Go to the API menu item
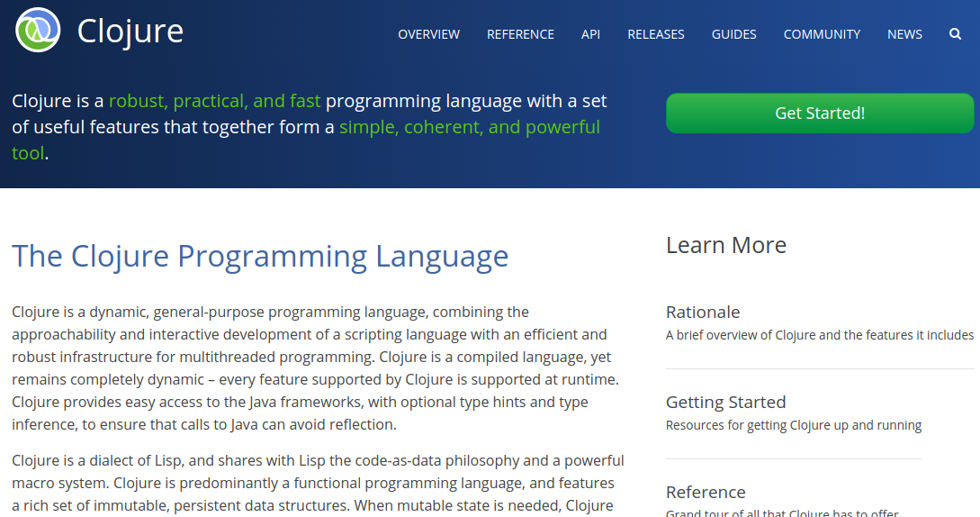 point(590,34)
